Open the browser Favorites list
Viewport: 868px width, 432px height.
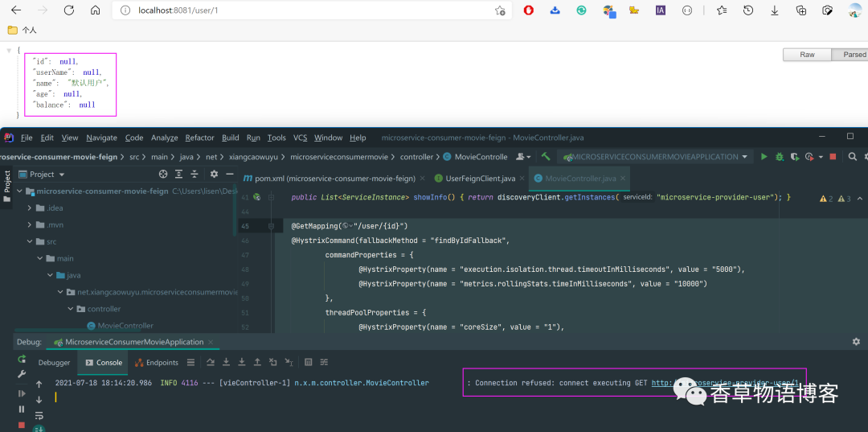722,10
